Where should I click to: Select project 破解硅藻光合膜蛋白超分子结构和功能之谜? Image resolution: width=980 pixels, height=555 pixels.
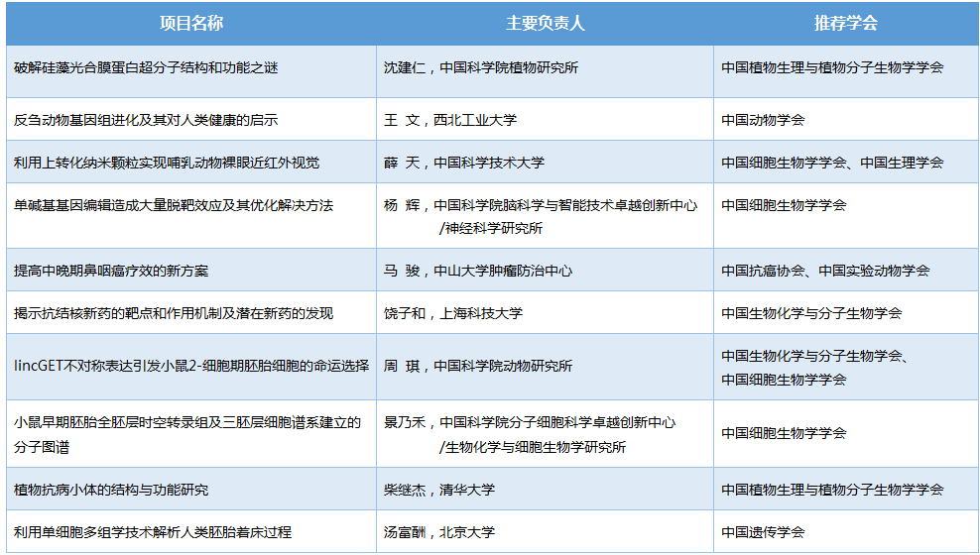click(x=146, y=68)
